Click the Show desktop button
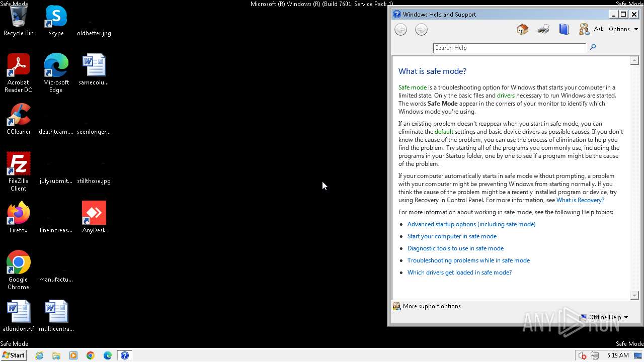This screenshot has height=362, width=644. tap(639, 355)
